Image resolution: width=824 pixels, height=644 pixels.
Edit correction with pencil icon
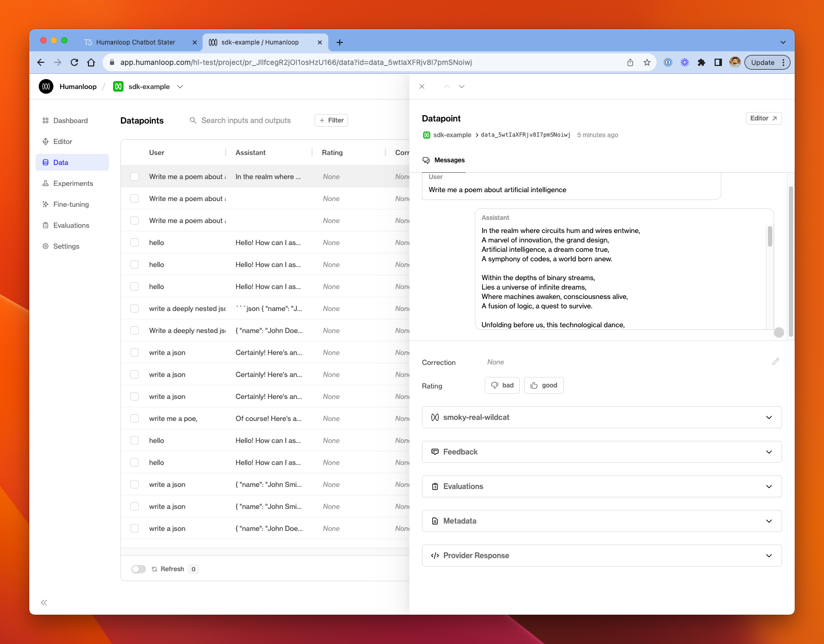(x=776, y=361)
